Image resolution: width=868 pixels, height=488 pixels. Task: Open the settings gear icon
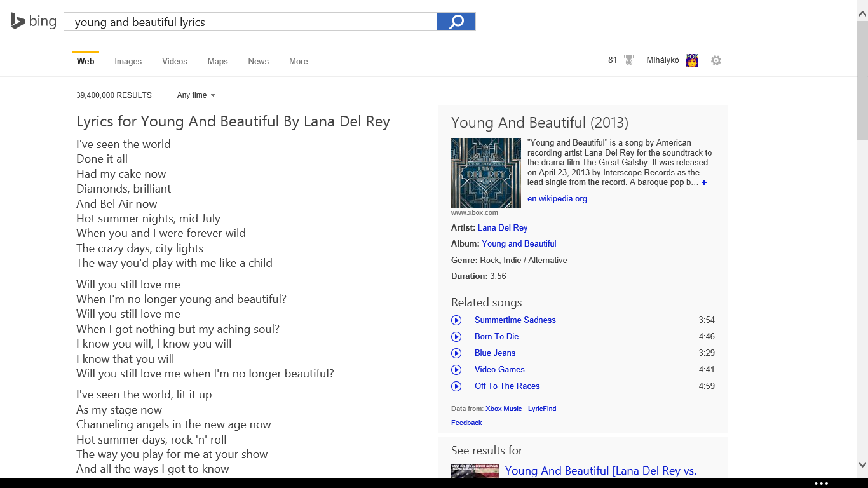click(716, 60)
